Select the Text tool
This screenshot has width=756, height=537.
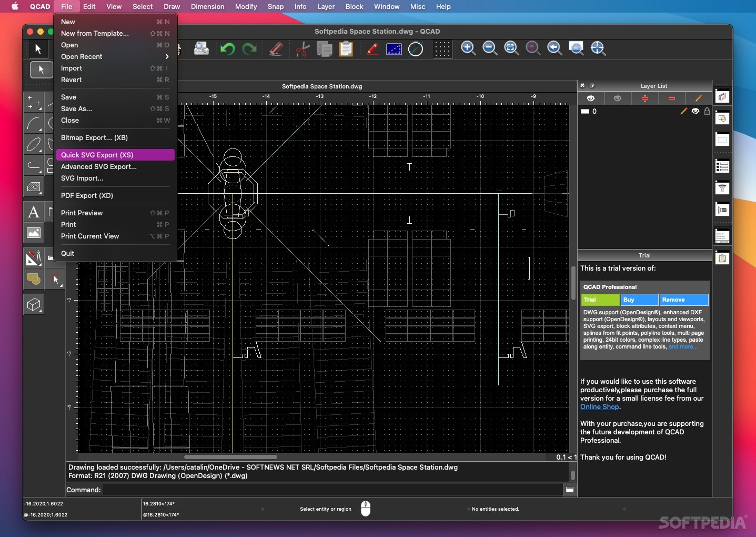click(x=34, y=212)
